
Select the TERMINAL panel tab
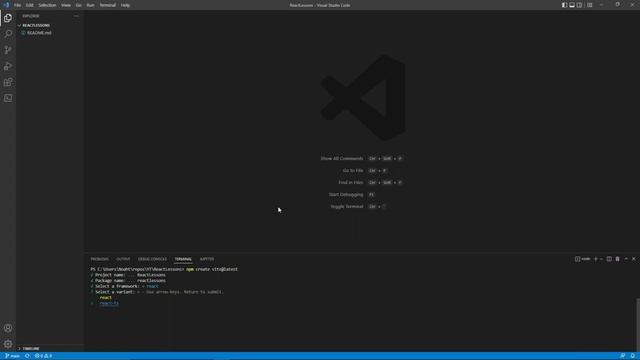click(x=183, y=259)
